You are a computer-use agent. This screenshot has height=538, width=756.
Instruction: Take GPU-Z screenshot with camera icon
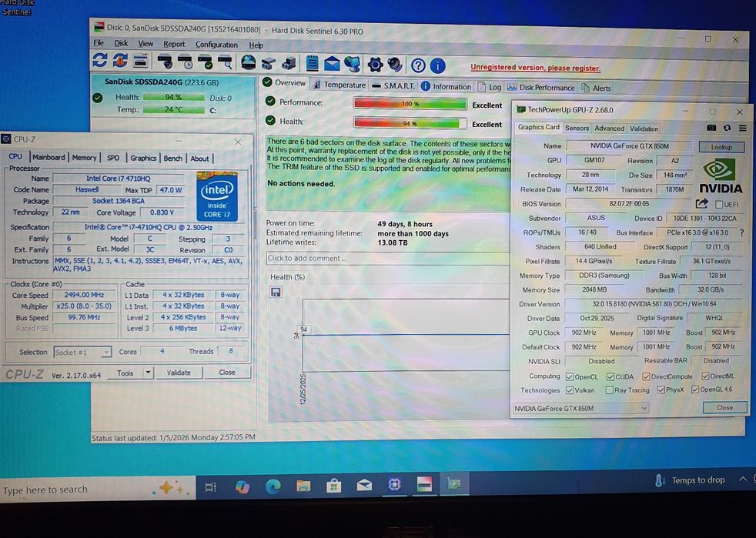coord(711,128)
